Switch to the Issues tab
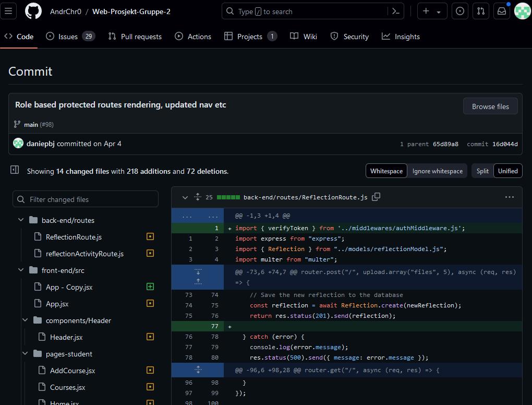This screenshot has width=532, height=405. (70, 37)
